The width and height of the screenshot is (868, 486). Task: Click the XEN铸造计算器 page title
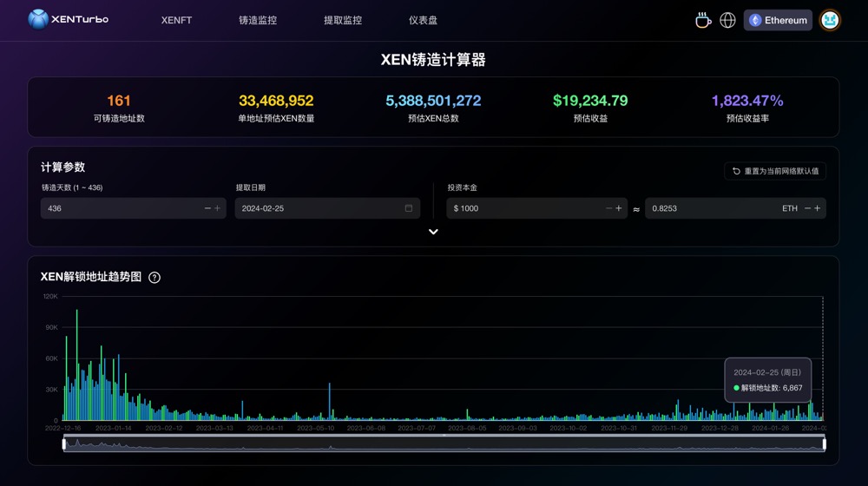pos(433,60)
